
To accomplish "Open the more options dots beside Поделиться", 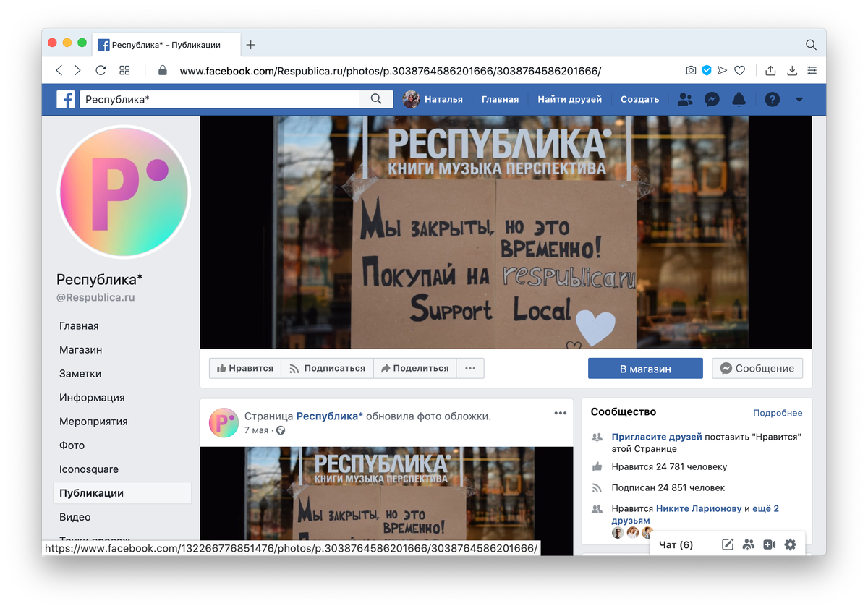I will (470, 368).
